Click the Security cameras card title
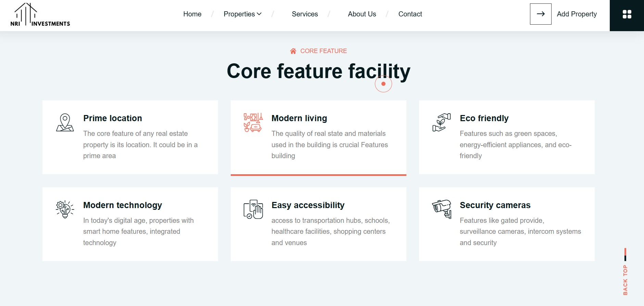 [495, 205]
